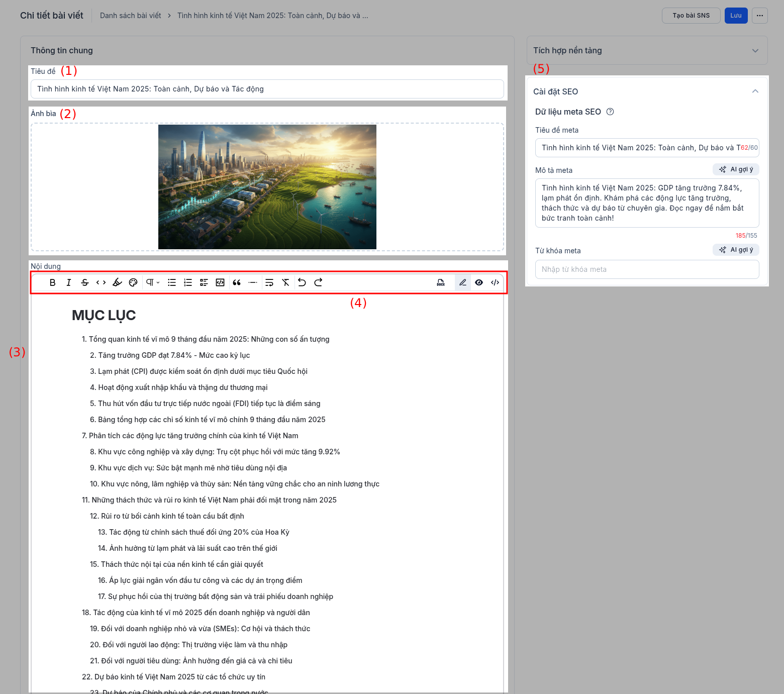784x694 pixels.
Task: Insert a numbered list
Action: click(x=188, y=282)
